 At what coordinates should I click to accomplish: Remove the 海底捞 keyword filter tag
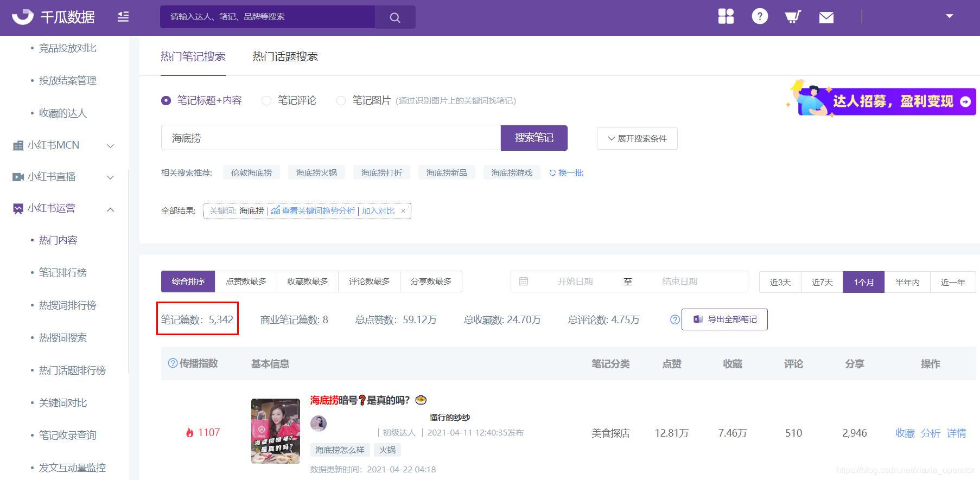pyautogui.click(x=403, y=211)
